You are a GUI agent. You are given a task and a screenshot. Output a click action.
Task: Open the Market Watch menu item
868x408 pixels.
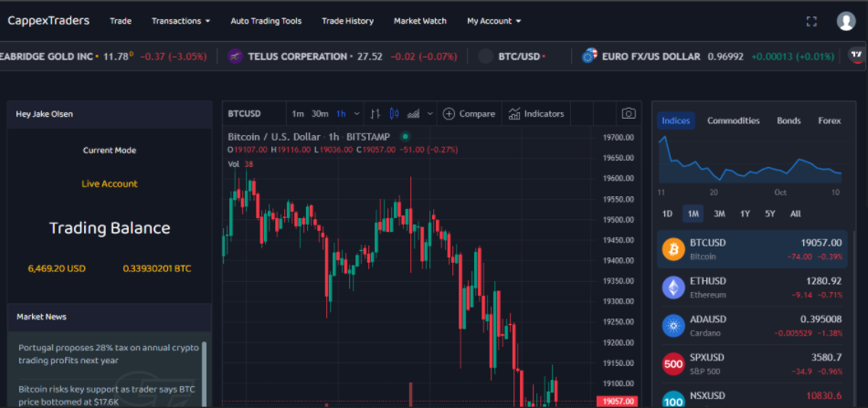420,21
